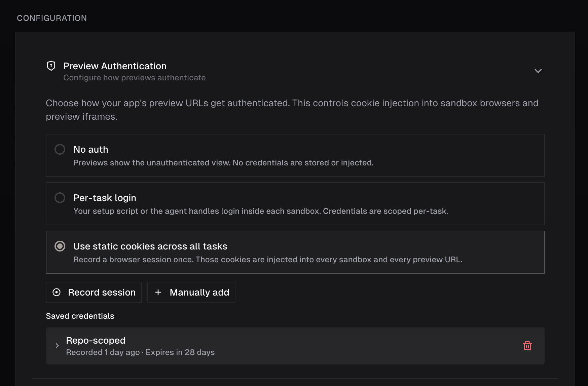Select the static cookies radio button
The width and height of the screenshot is (588, 386).
tap(60, 246)
